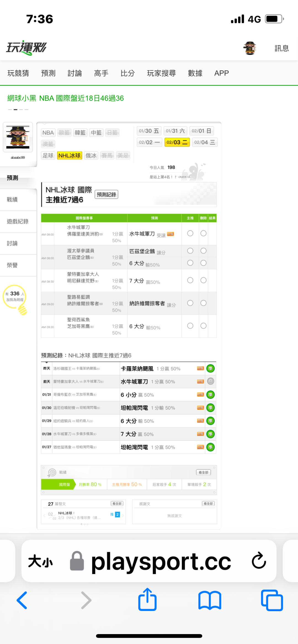Select date tab 01/30 五
Image resolution: width=298 pixels, height=644 pixels.
coord(149,131)
